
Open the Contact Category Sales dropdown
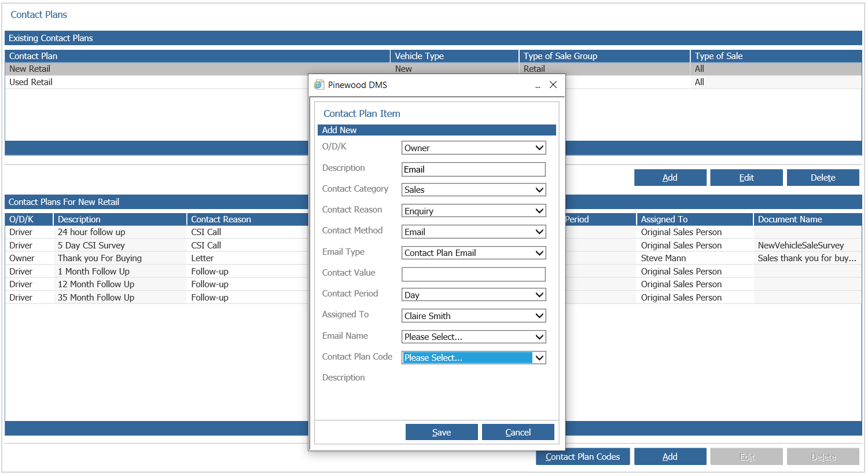pos(473,190)
